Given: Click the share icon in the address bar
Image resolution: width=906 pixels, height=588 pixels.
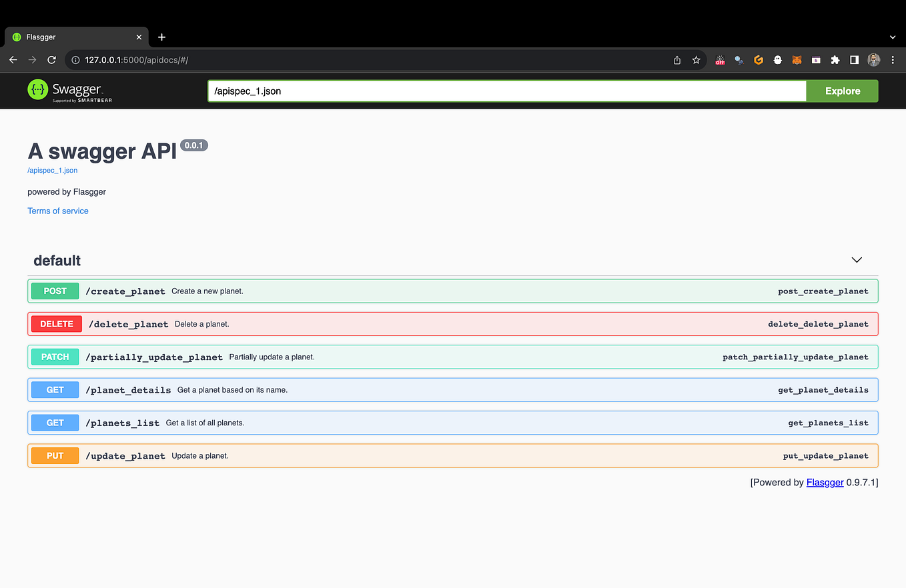Looking at the screenshot, I should point(676,60).
